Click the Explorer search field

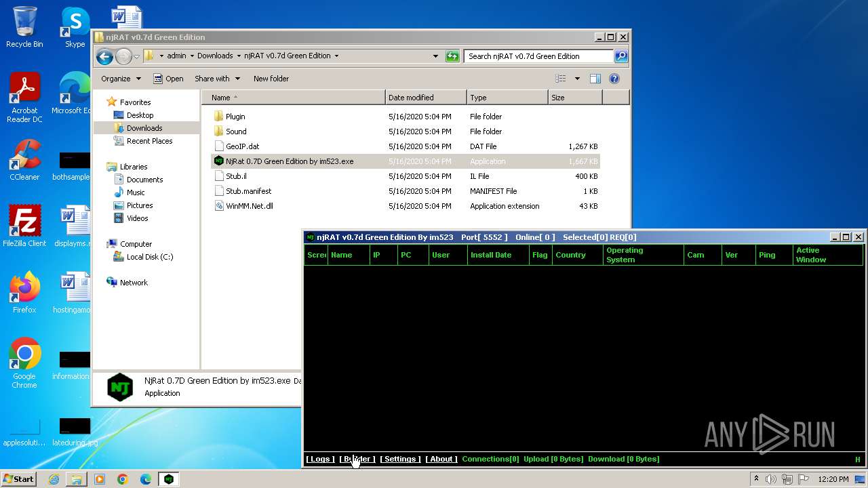coord(539,56)
